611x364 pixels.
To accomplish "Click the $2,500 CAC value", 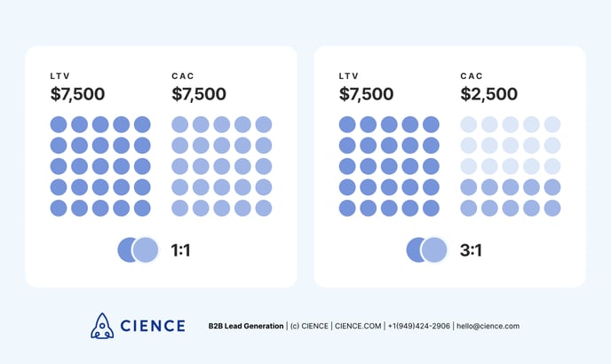I will click(x=489, y=94).
